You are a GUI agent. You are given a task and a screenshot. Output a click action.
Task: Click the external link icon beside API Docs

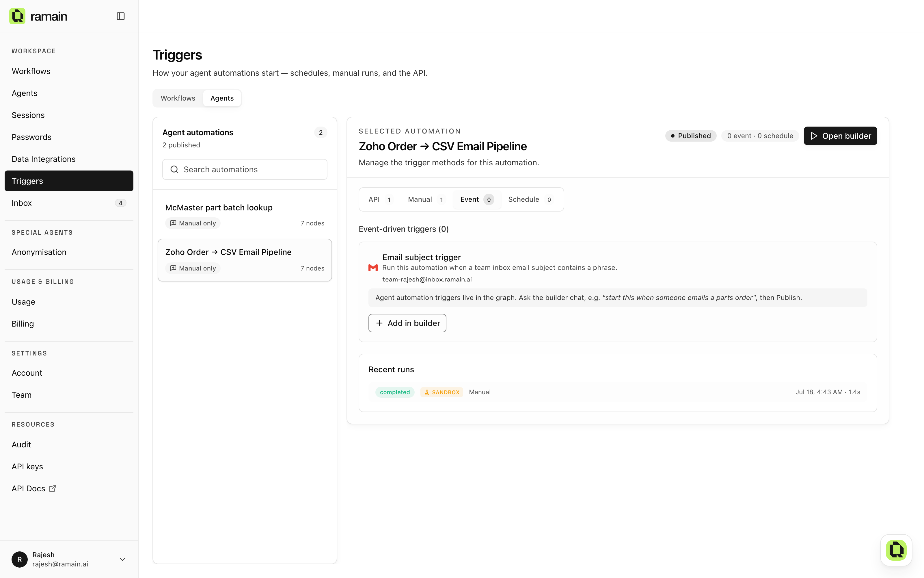pos(53,488)
